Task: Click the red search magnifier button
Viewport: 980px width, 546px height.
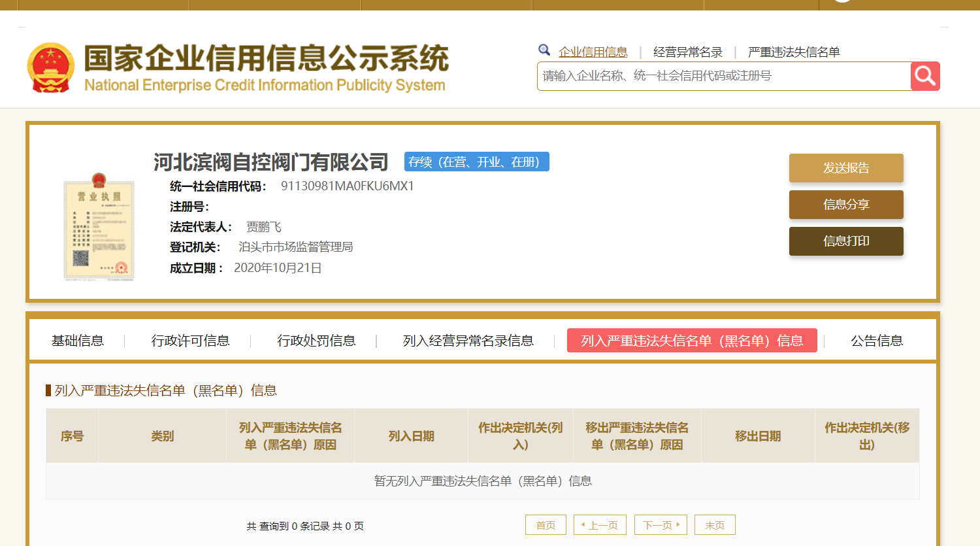Action: pyautogui.click(x=925, y=77)
